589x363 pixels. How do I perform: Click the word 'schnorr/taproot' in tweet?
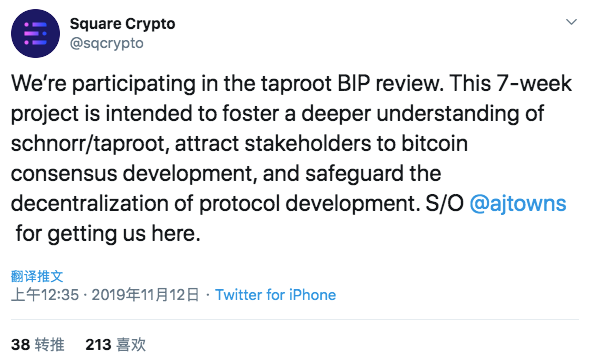[x=90, y=144]
